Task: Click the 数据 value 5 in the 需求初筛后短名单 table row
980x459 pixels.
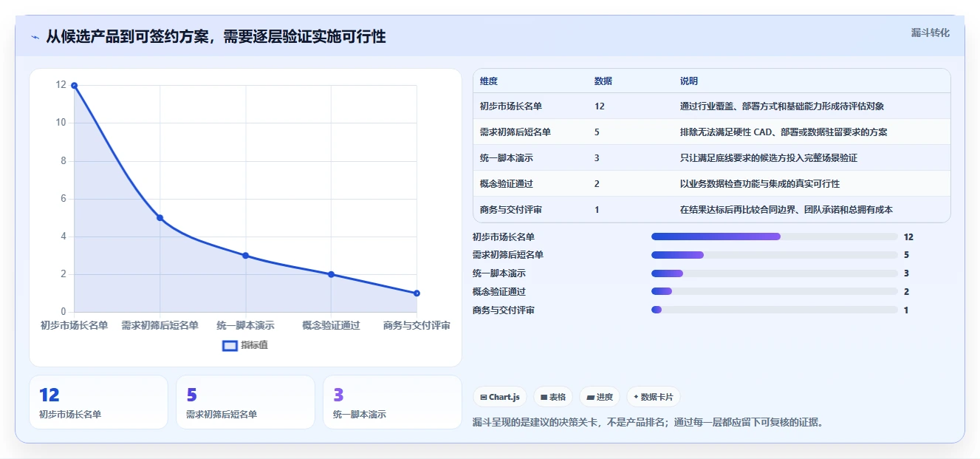Action: point(597,132)
